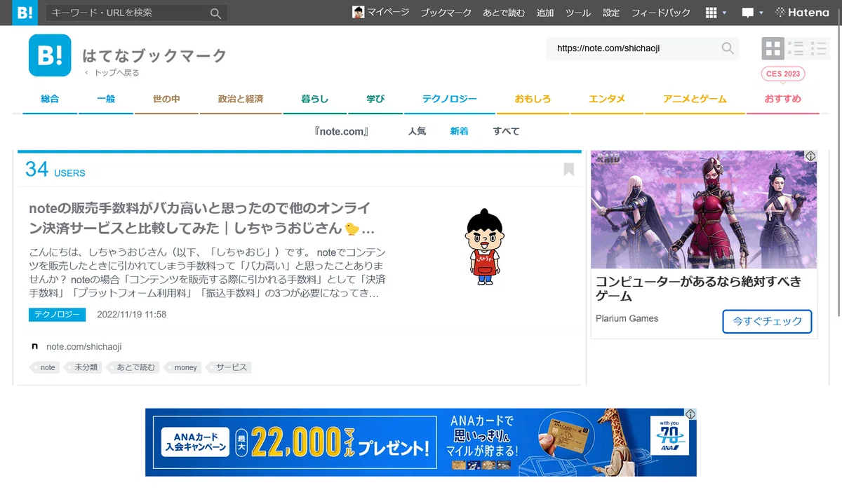Open 設定 in the top bar
This screenshot has width=842, height=504.
(611, 13)
